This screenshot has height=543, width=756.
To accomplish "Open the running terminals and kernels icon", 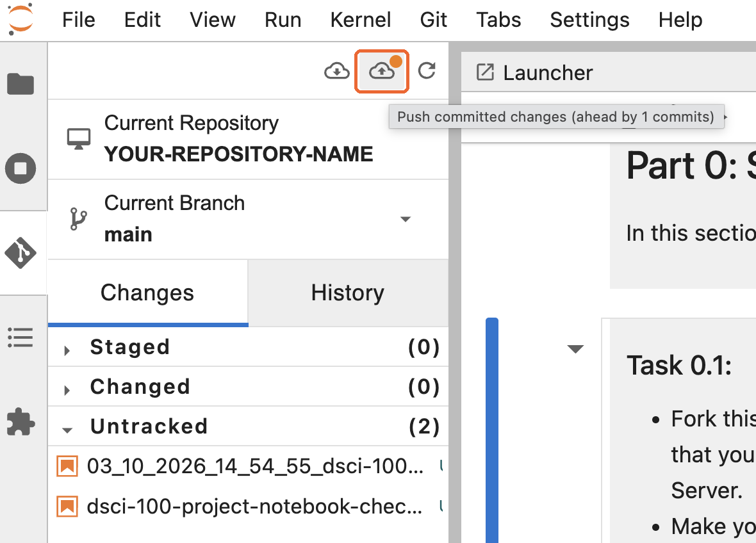I will (21, 168).
